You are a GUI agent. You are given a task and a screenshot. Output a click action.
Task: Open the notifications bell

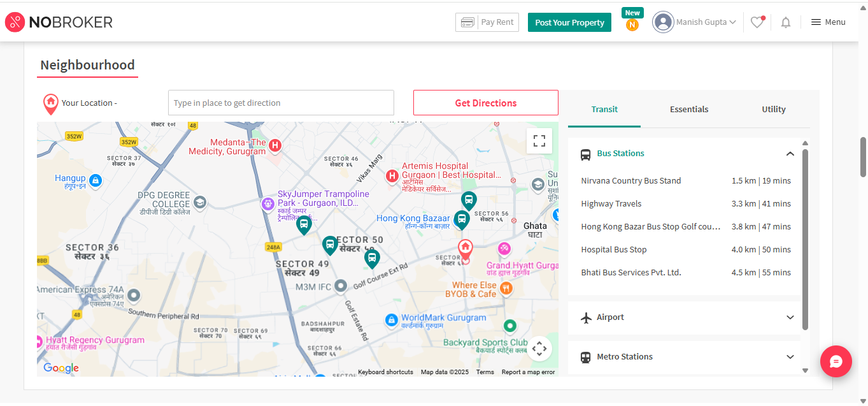786,22
